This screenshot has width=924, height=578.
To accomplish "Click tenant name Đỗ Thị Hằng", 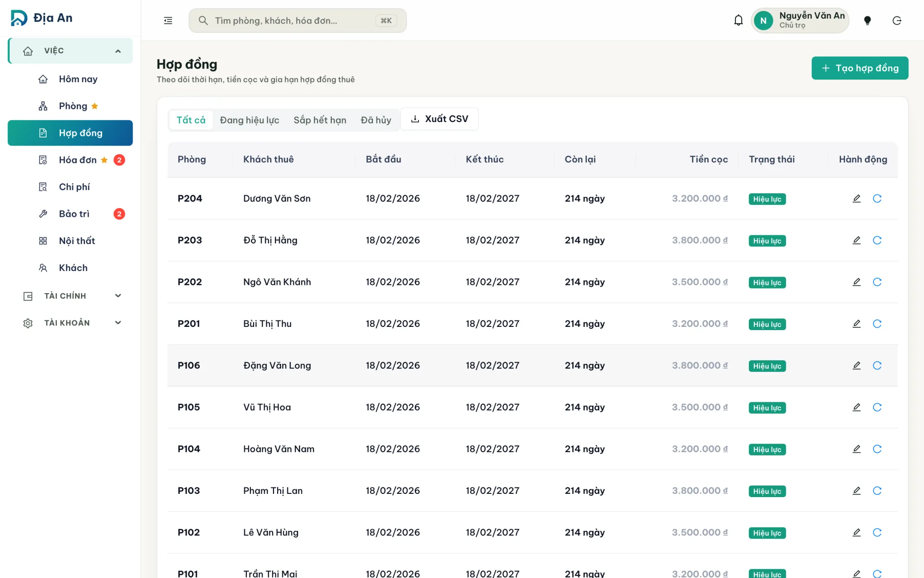I will [x=270, y=240].
